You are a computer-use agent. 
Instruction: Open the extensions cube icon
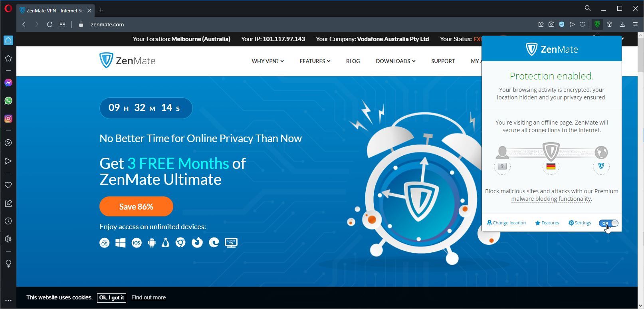tap(610, 24)
